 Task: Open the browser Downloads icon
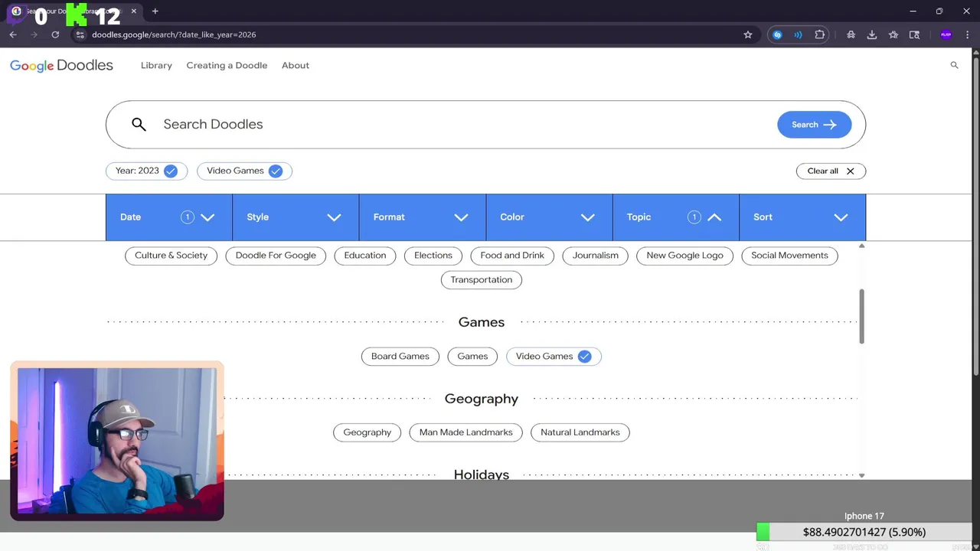click(x=871, y=34)
